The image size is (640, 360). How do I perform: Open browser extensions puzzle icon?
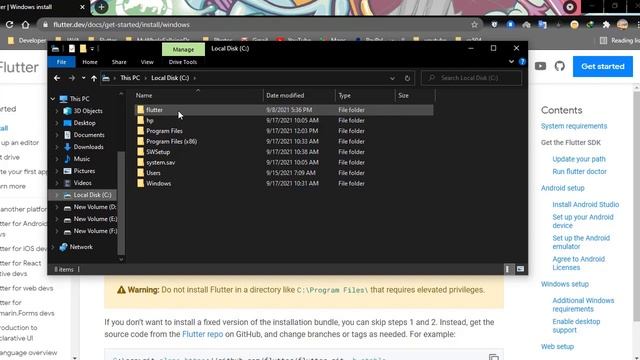click(606, 24)
